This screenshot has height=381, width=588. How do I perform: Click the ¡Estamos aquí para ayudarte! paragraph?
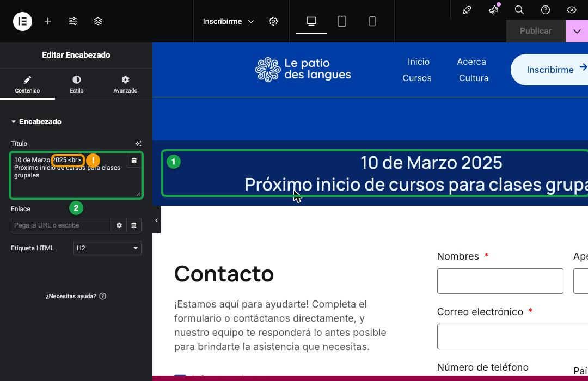(280, 325)
